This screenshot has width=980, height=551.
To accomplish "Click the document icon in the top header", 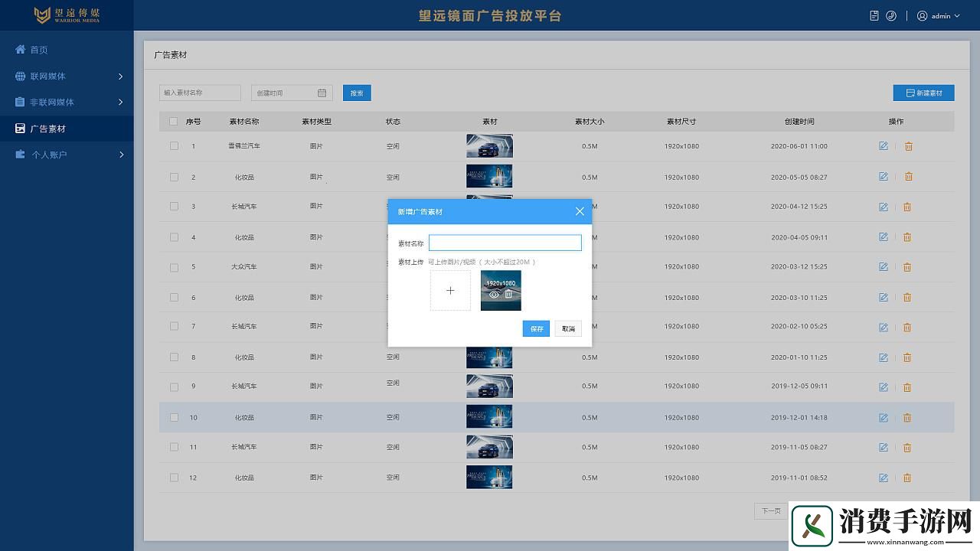I will [874, 15].
